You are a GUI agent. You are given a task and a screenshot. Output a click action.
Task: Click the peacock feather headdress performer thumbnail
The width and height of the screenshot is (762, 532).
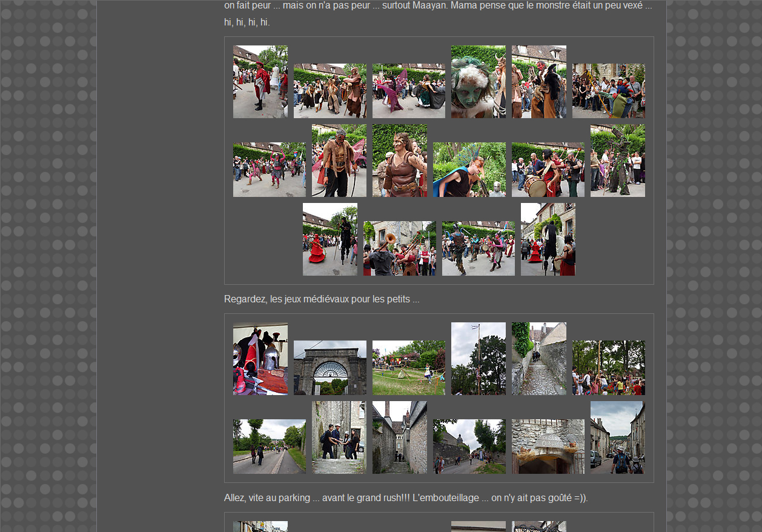tap(469, 170)
